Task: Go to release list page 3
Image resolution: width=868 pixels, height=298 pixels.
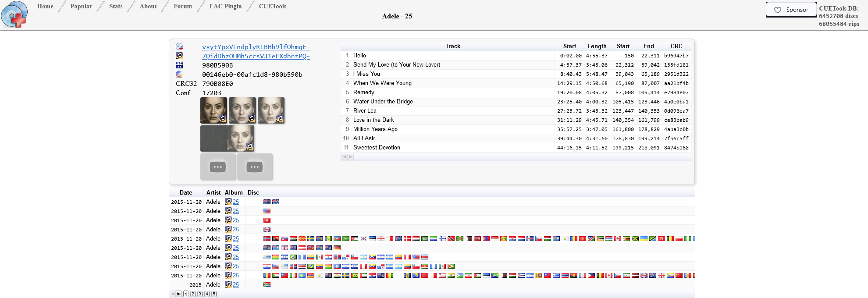Action: pyautogui.click(x=200, y=294)
